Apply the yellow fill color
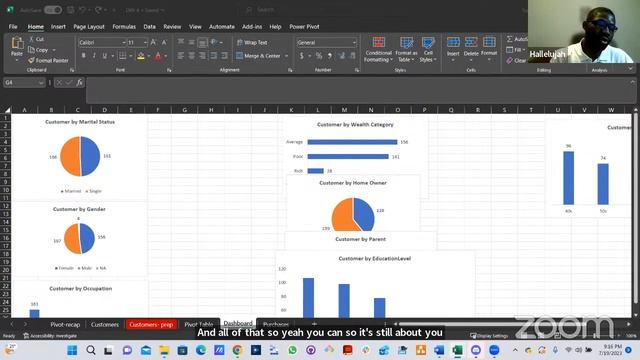Viewport: 640px width, 360px height. click(x=140, y=56)
